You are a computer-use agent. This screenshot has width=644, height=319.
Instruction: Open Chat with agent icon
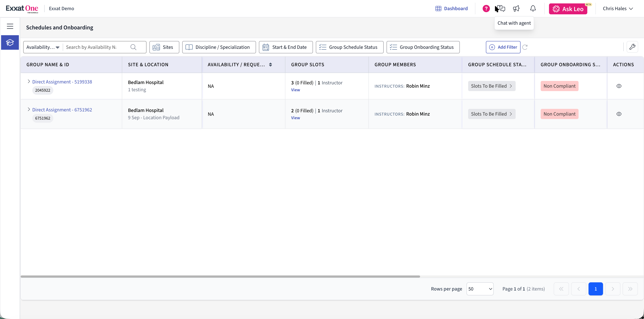click(x=500, y=9)
